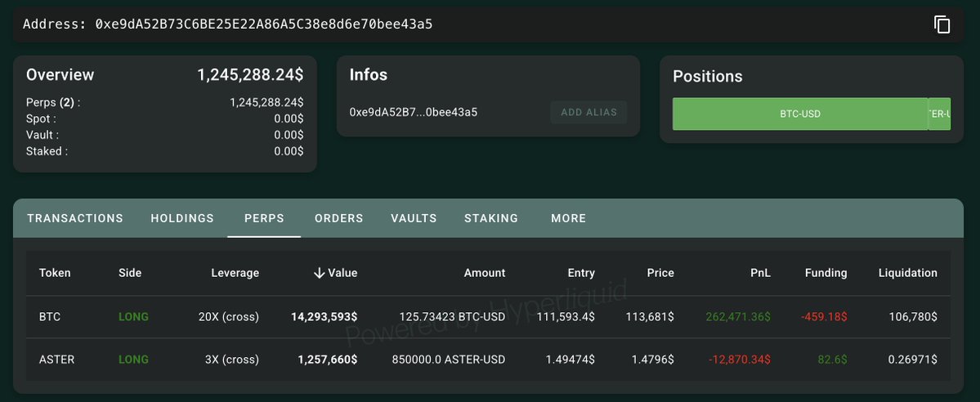Copy the wallet address using copy icon

(x=942, y=25)
